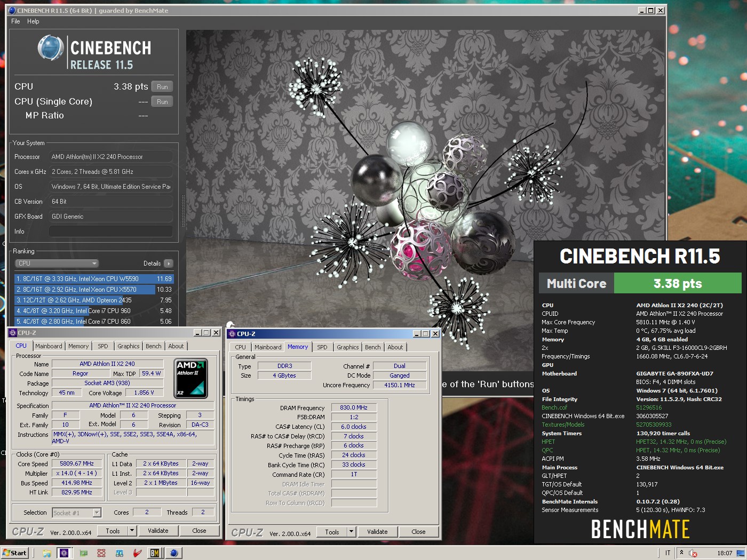
Task: Click the green chip icon in the taskbar
Action: click(x=84, y=553)
